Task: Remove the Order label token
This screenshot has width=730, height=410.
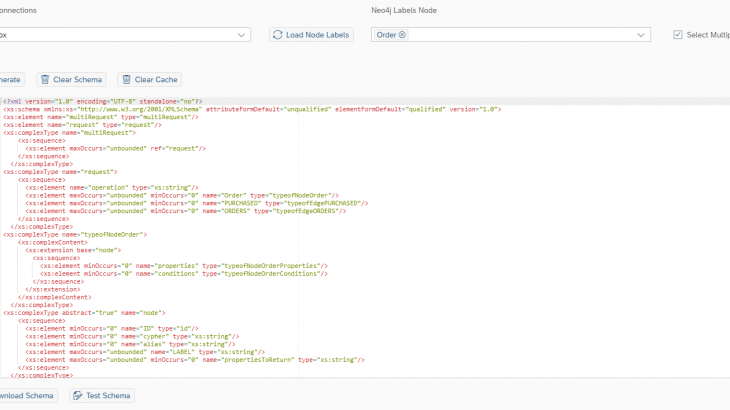Action: pyautogui.click(x=402, y=35)
